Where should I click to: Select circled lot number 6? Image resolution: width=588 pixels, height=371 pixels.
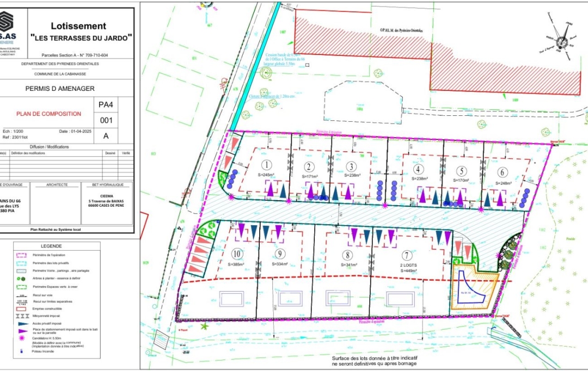pos(503,172)
